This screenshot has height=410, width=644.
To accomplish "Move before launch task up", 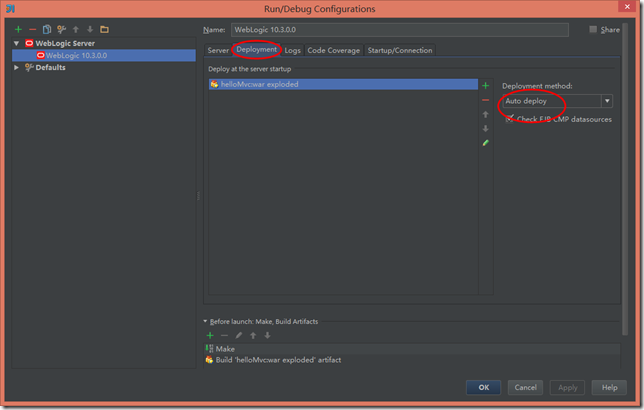I will click(x=253, y=335).
